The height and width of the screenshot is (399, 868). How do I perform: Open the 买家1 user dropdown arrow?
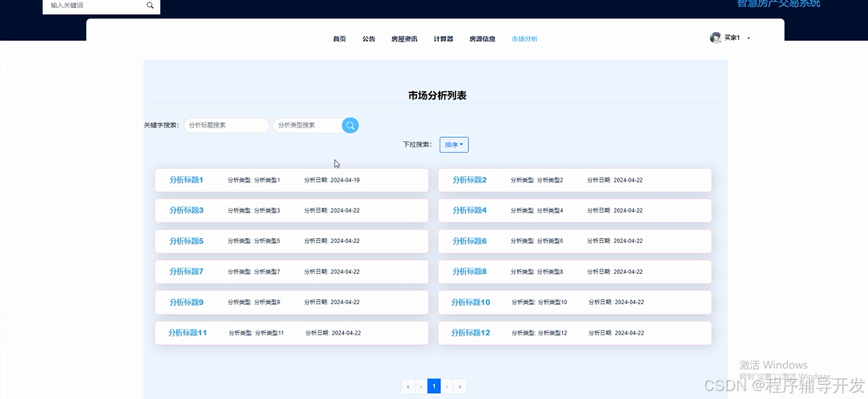(749, 38)
